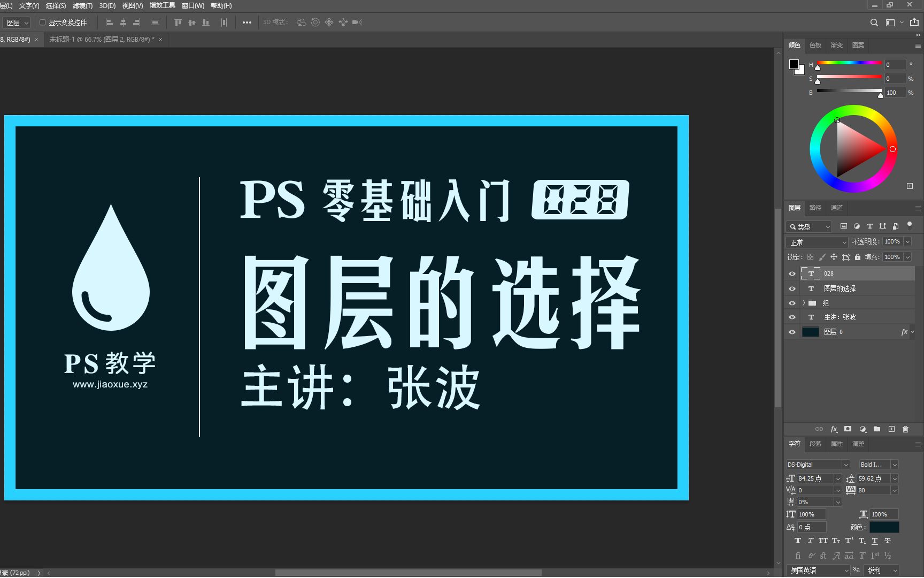This screenshot has width=924, height=578.
Task: Delete the selected layer with trash icon
Action: (905, 429)
